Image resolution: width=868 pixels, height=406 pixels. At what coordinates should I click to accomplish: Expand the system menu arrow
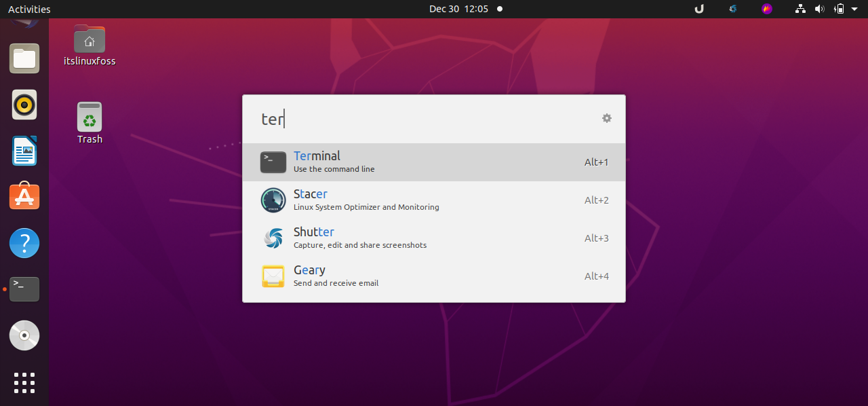tap(854, 9)
